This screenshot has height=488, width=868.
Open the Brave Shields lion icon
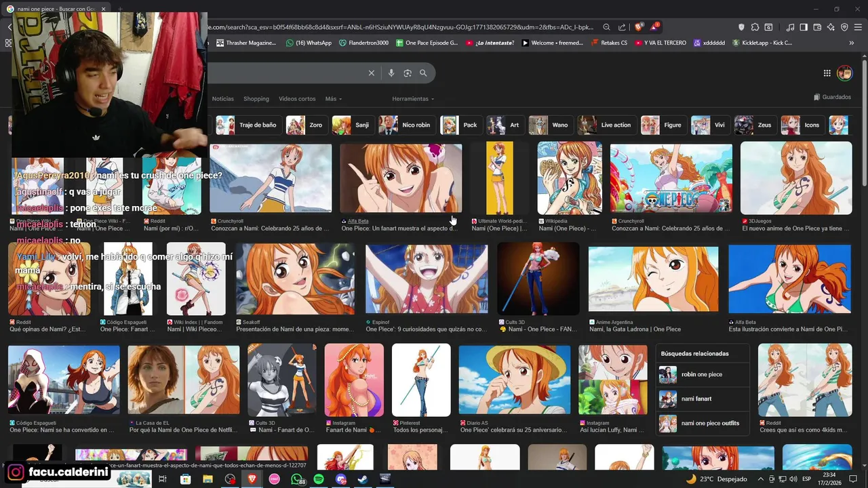click(x=638, y=27)
